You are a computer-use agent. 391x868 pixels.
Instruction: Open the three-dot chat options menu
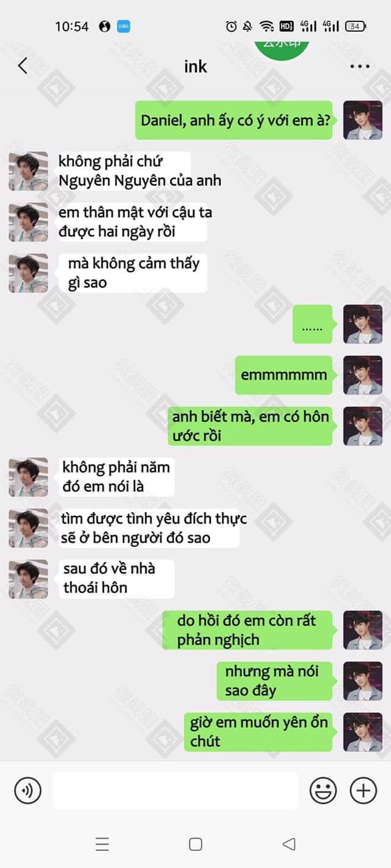point(360,67)
